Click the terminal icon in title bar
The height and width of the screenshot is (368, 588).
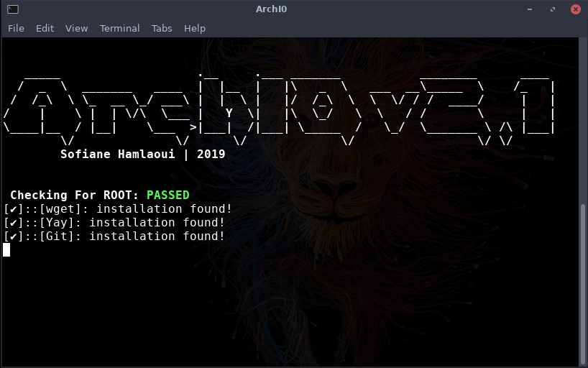[x=13, y=9]
